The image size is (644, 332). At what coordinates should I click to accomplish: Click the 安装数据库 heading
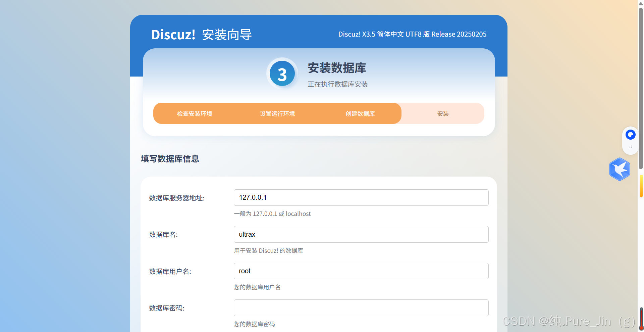pyautogui.click(x=337, y=68)
